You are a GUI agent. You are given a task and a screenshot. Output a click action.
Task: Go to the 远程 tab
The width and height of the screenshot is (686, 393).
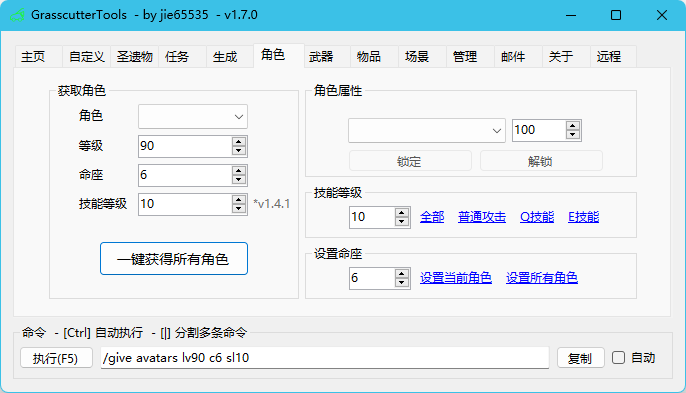(608, 56)
